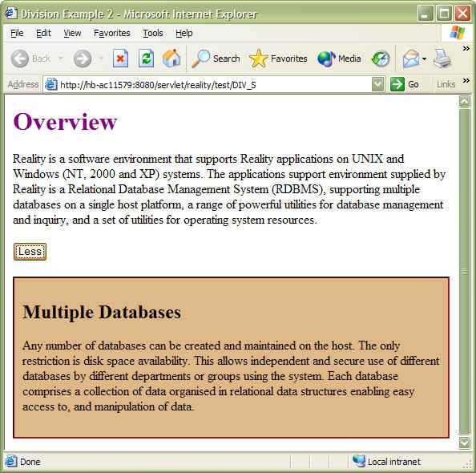Click the Mail envelope icon
This screenshot has width=476, height=473.
point(411,59)
